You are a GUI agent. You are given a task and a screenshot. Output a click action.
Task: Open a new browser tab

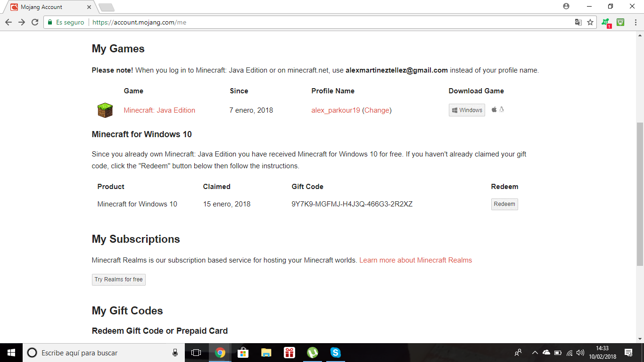[107, 8]
